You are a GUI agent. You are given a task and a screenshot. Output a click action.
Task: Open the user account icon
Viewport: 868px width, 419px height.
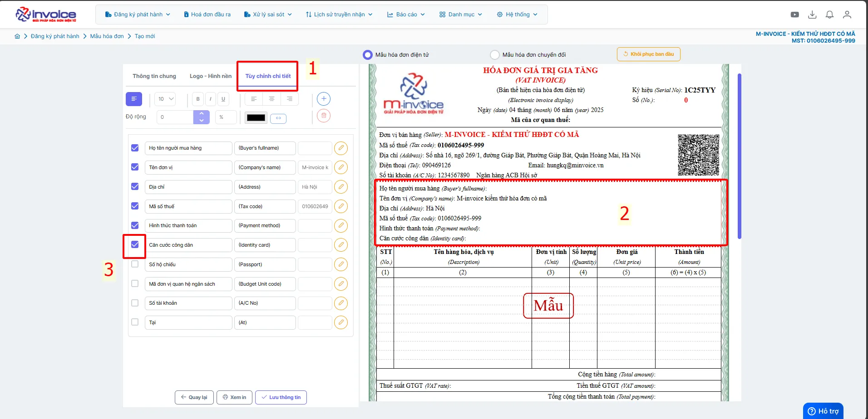pos(847,15)
